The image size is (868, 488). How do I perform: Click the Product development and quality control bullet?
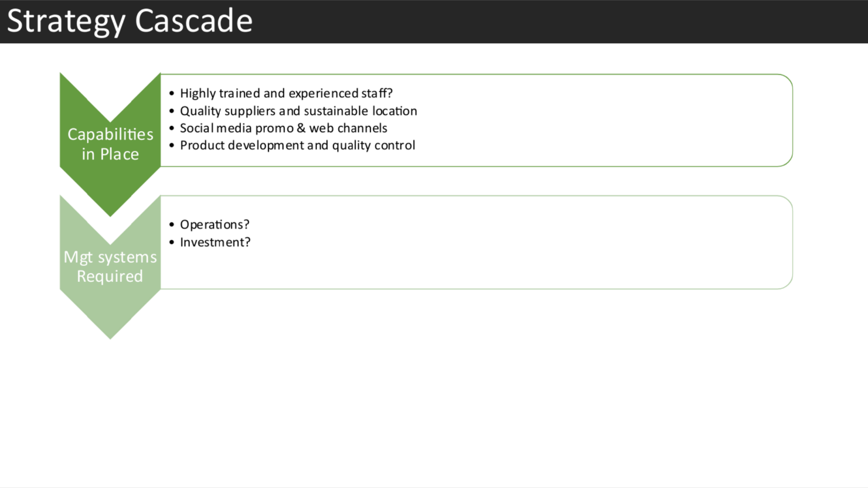coord(297,145)
